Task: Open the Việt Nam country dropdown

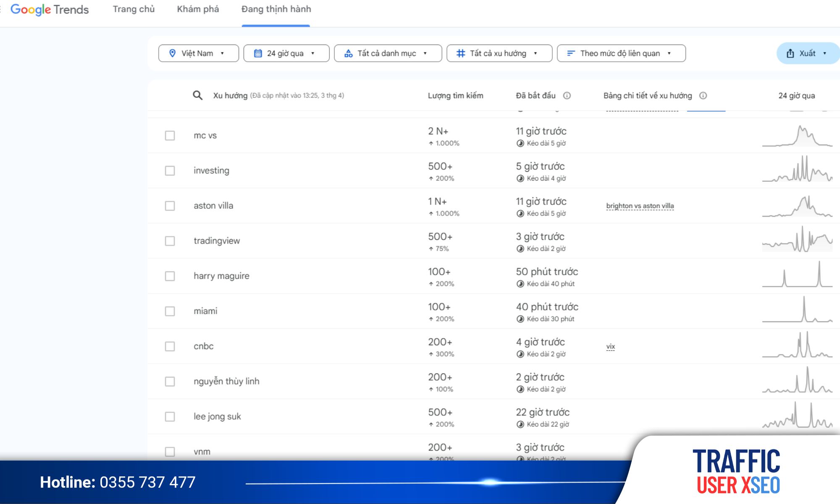Action: point(199,53)
